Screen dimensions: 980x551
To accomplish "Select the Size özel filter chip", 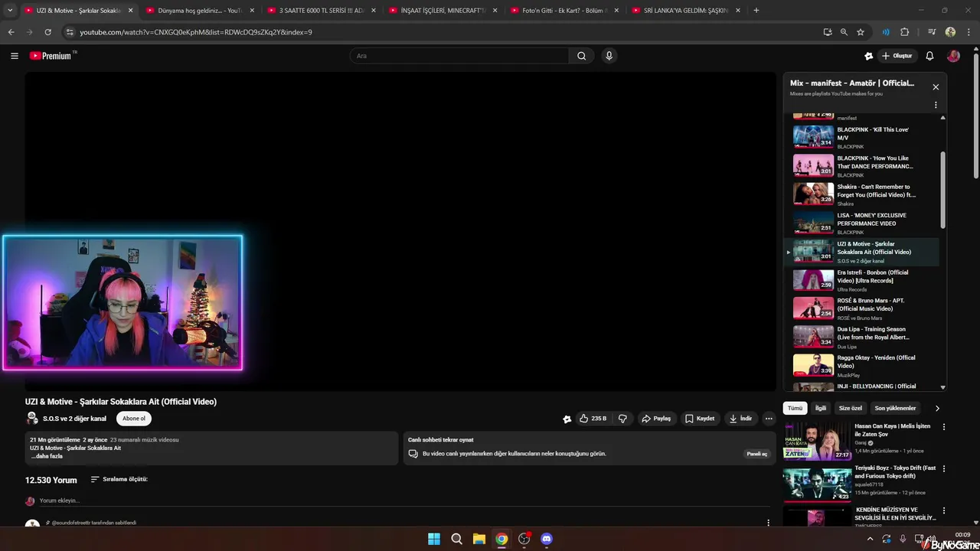I will coord(850,409).
